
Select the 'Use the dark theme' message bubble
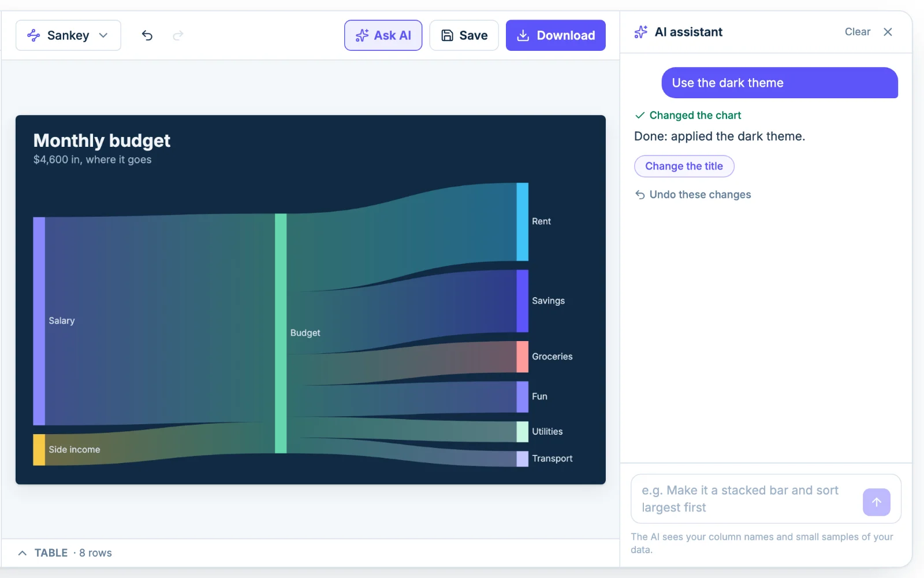[x=780, y=83]
